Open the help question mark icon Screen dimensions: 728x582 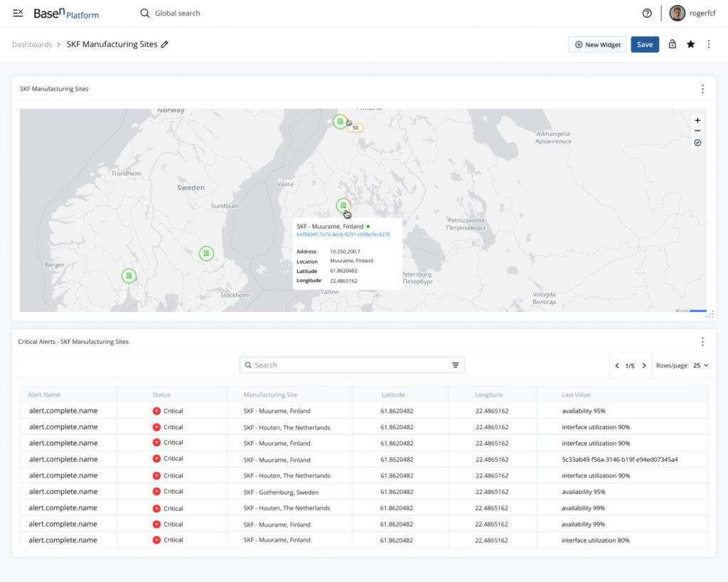[647, 13]
